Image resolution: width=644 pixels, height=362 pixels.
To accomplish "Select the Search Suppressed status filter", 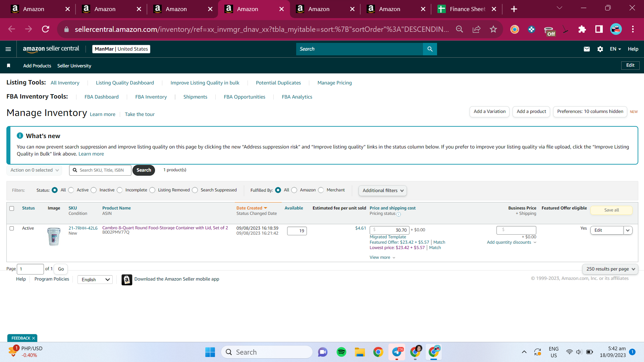I will pos(195,190).
